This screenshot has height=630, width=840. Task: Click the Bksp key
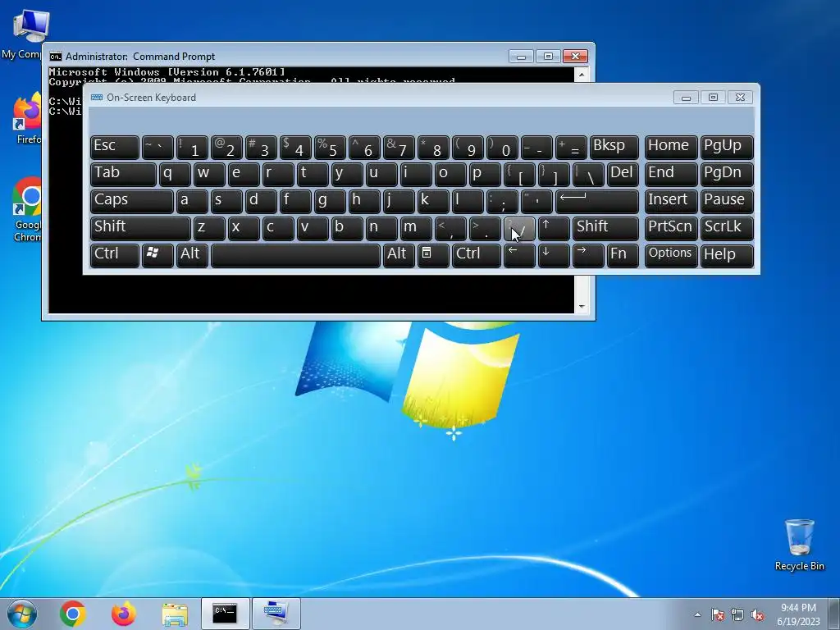614,148
